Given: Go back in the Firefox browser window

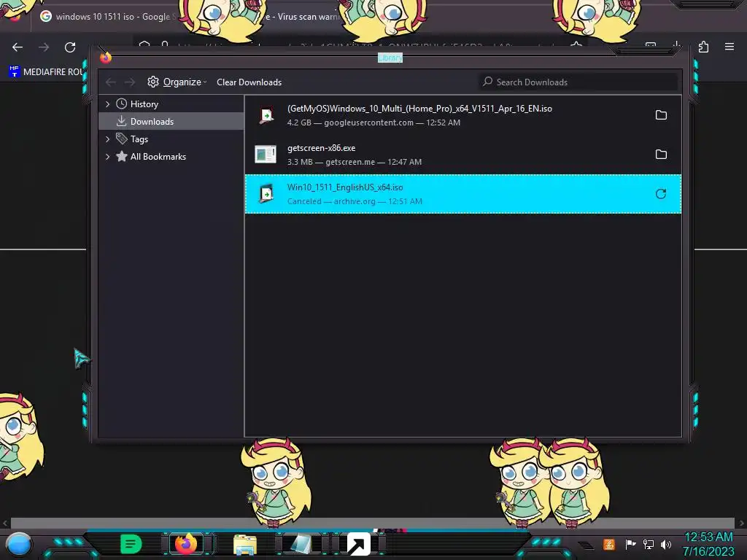Looking at the screenshot, I should 18,47.
